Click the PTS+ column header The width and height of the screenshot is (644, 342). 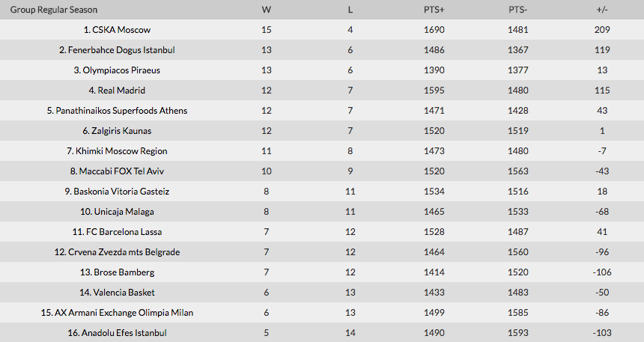pyautogui.click(x=434, y=10)
